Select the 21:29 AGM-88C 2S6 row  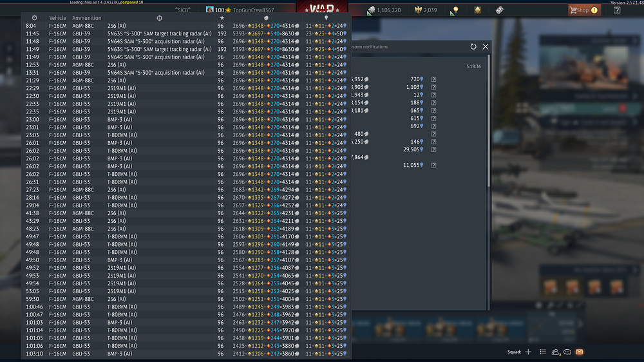[x=187, y=81]
